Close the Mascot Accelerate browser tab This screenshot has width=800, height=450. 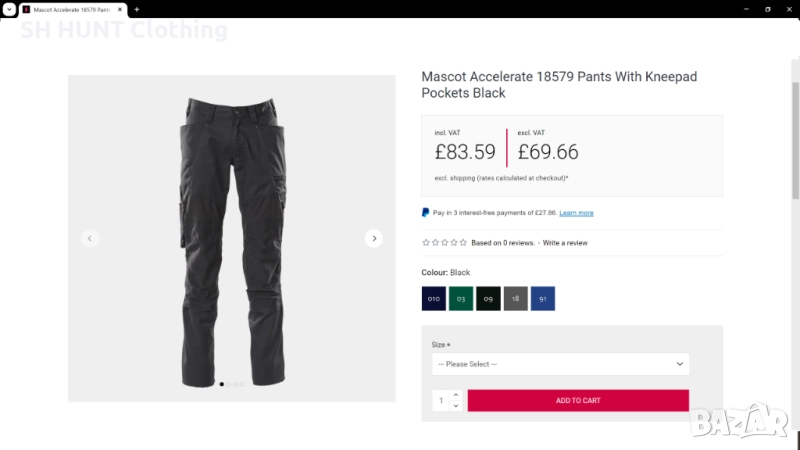(x=120, y=9)
